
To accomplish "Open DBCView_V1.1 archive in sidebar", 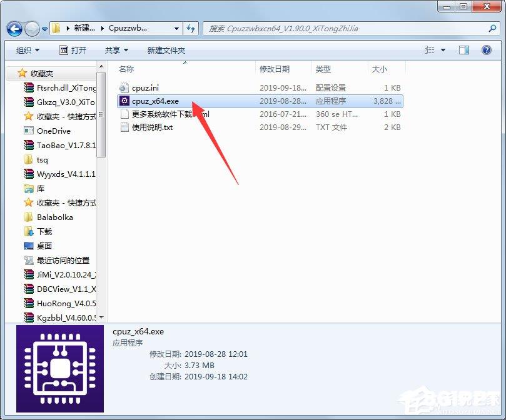I will point(59,289).
